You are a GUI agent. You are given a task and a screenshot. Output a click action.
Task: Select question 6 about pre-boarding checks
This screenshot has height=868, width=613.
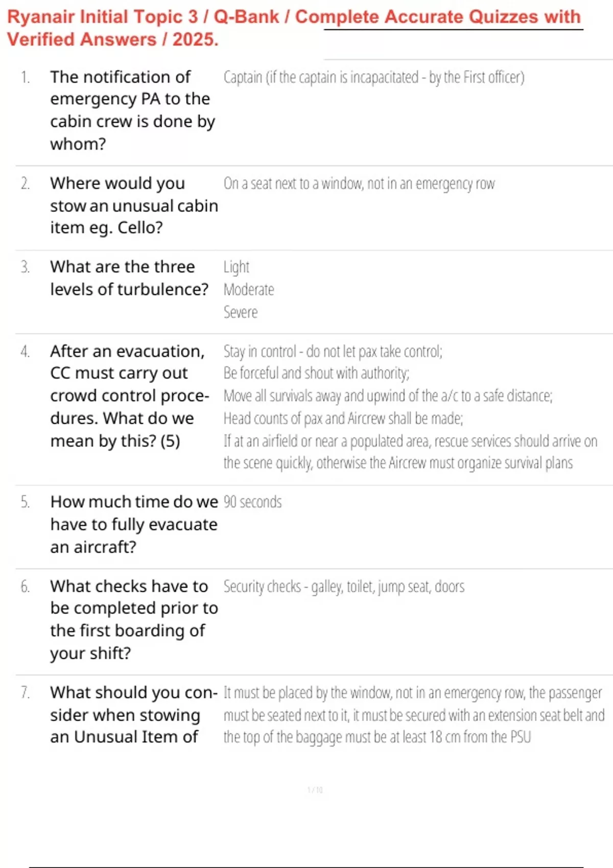[134, 619]
